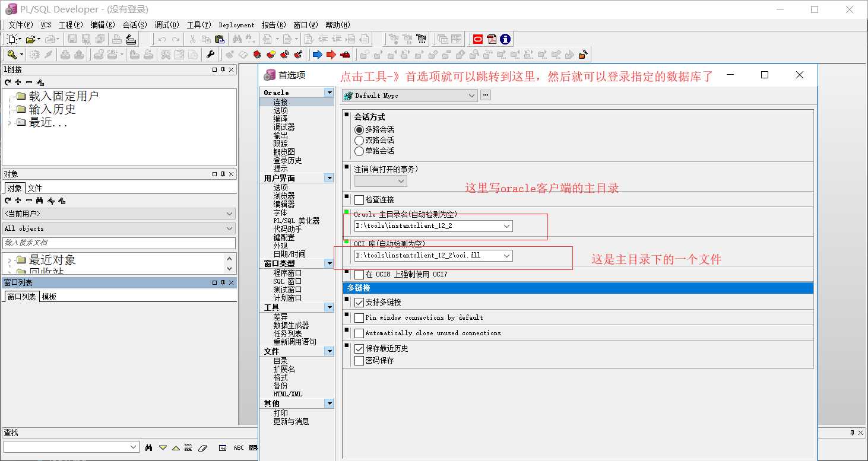
Task: Open the 当前用户 dropdown in object browser
Action: click(230, 214)
